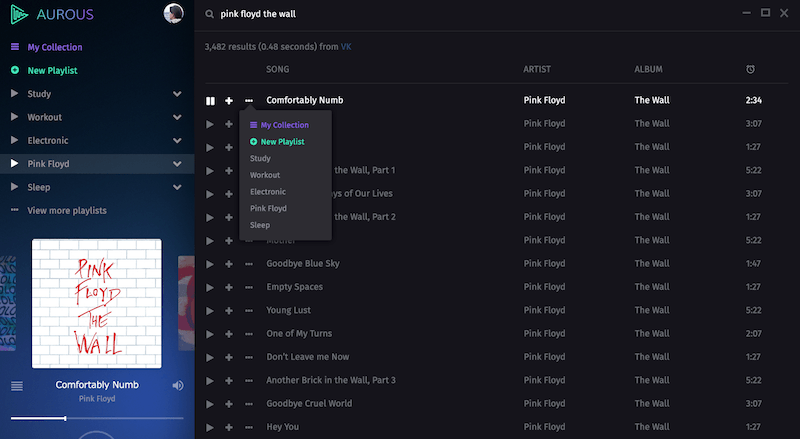Expand the Pink Floyd playlist chevron
The height and width of the screenshot is (439, 800).
(177, 164)
